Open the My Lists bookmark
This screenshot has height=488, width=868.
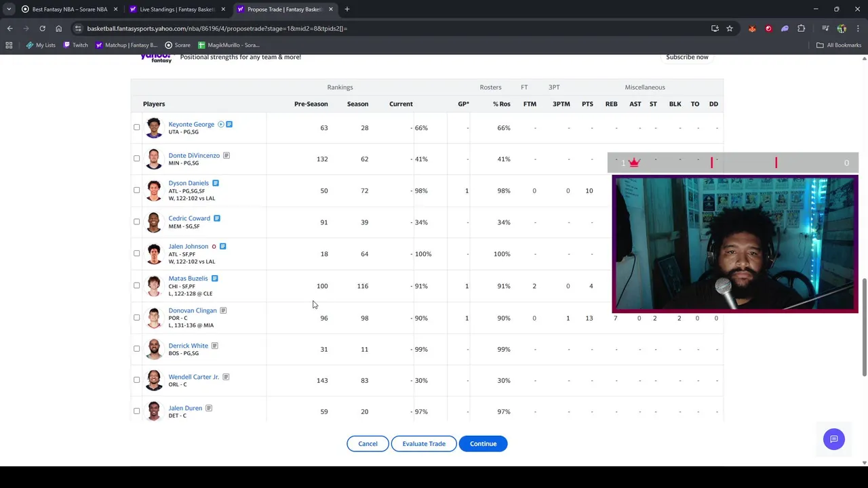point(41,45)
